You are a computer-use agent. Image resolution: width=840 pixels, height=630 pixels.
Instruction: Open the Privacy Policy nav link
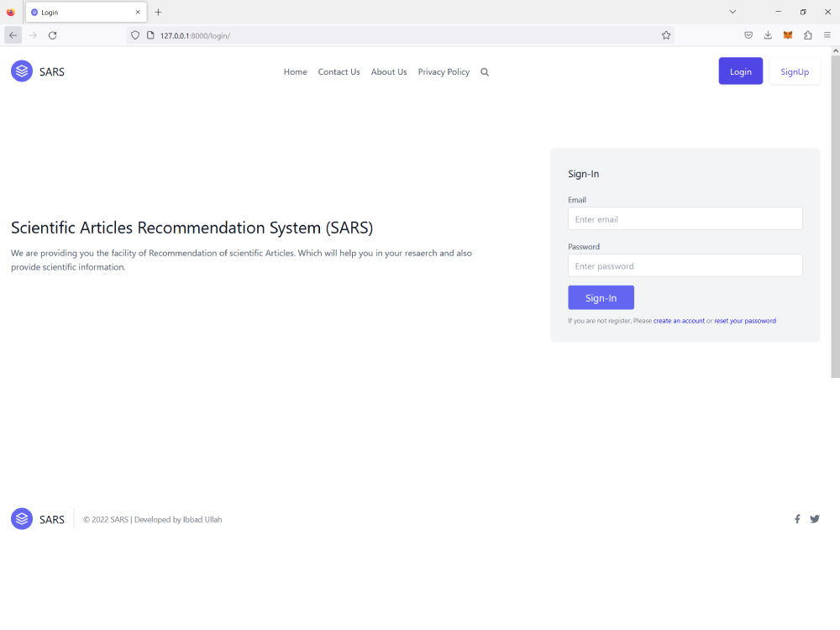pyautogui.click(x=444, y=71)
